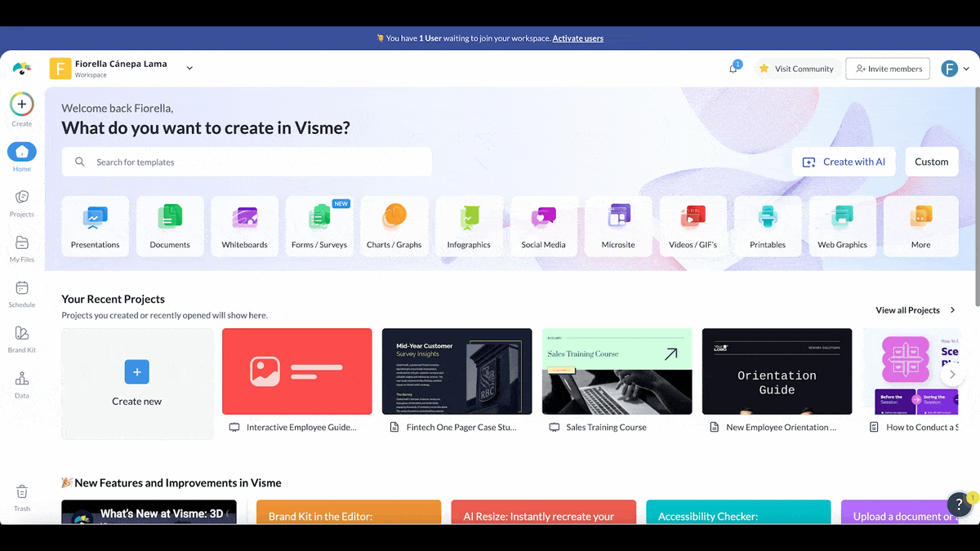
Task: Select the Whiteboards category
Action: click(x=245, y=226)
